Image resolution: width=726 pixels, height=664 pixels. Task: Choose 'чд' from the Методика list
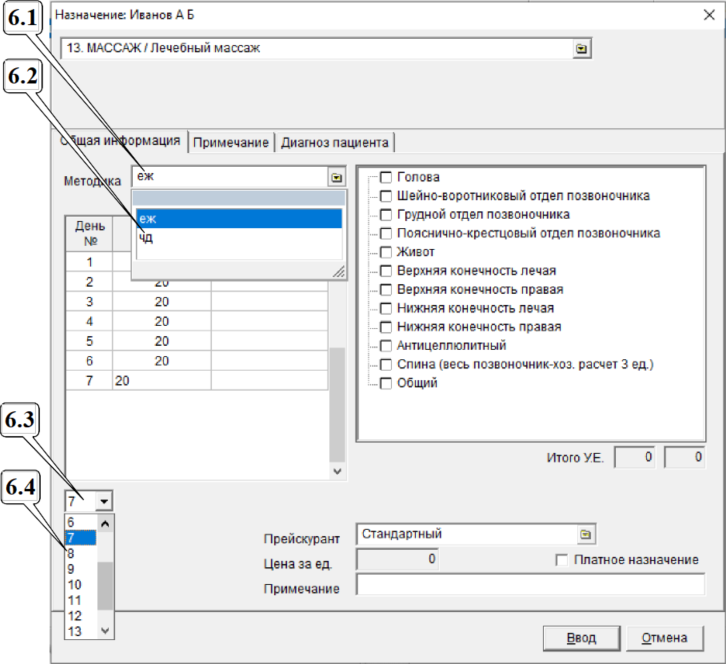[x=147, y=238]
